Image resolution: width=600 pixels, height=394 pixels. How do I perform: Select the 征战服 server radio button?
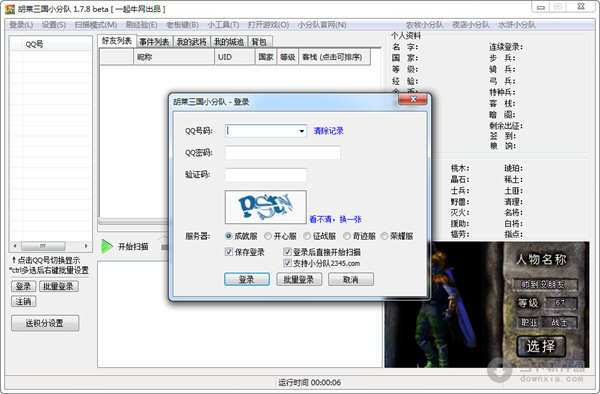point(307,236)
